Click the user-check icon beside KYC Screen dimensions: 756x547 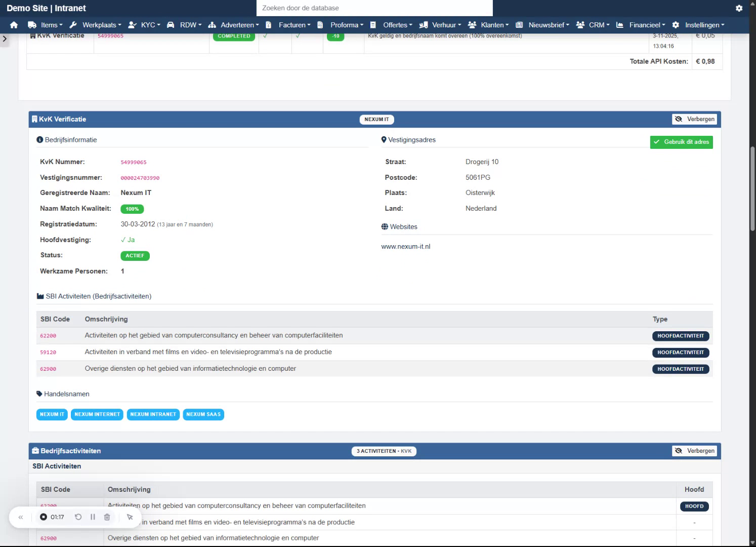(133, 25)
